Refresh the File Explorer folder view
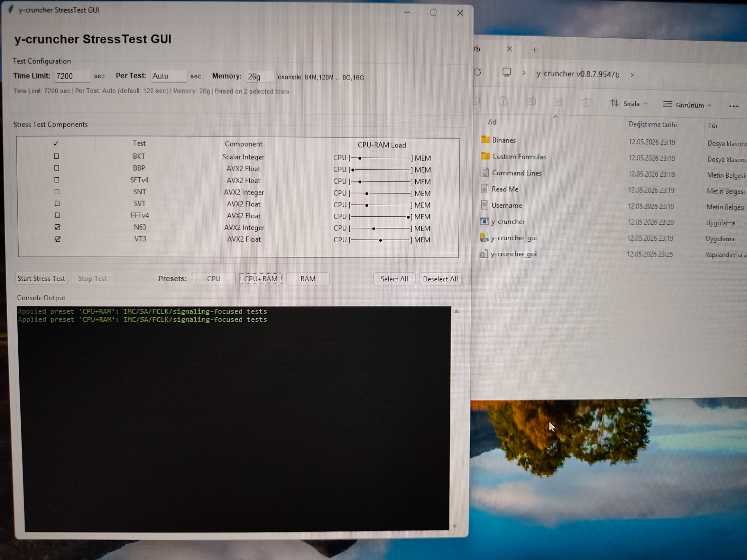 pos(478,72)
